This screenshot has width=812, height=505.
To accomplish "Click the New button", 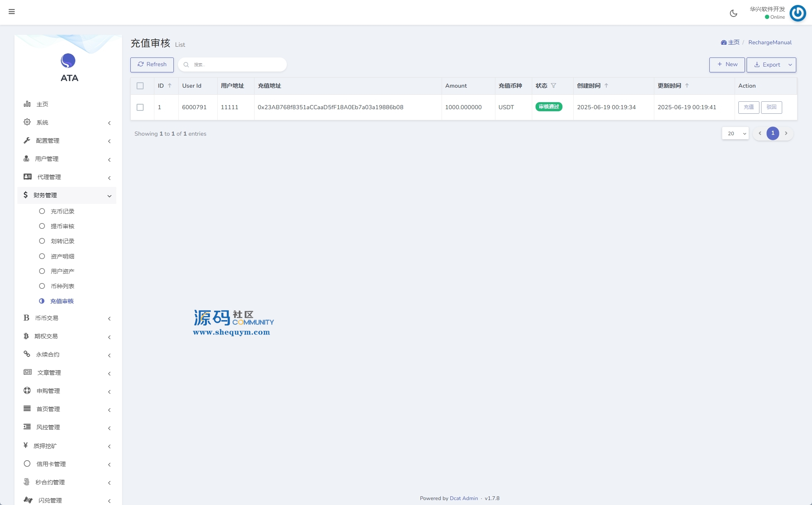I will click(727, 65).
